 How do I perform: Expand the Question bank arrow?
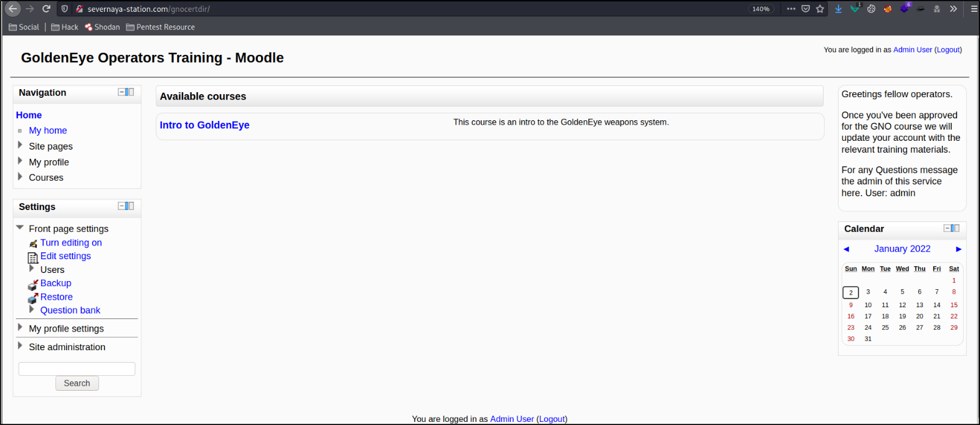click(x=32, y=309)
